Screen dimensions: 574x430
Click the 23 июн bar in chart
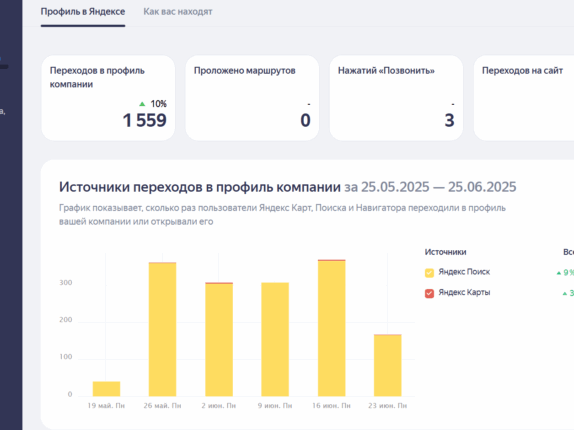coord(388,365)
